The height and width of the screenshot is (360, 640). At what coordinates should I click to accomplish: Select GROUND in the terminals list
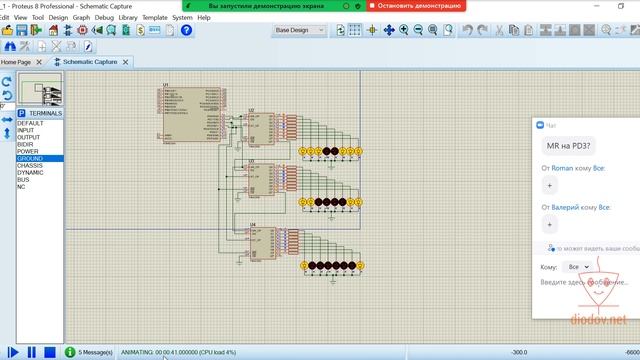coord(40,158)
